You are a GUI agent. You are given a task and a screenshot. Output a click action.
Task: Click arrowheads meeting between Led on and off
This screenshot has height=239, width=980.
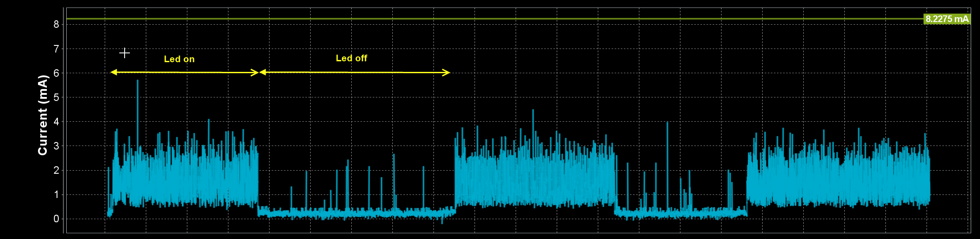pyautogui.click(x=259, y=72)
